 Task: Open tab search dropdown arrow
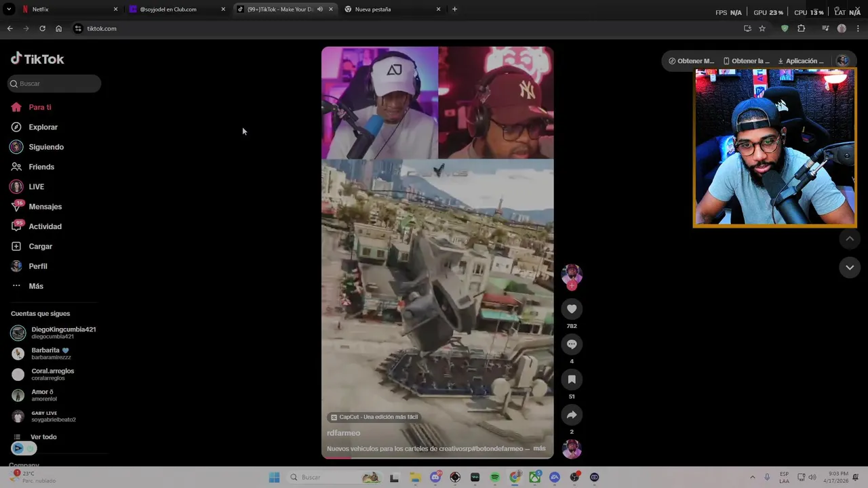(x=8, y=9)
